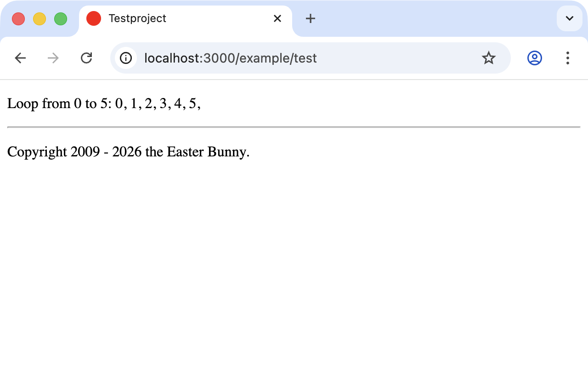Expand the chevron at the top right
Screen dimensions: 588x368
(x=569, y=18)
